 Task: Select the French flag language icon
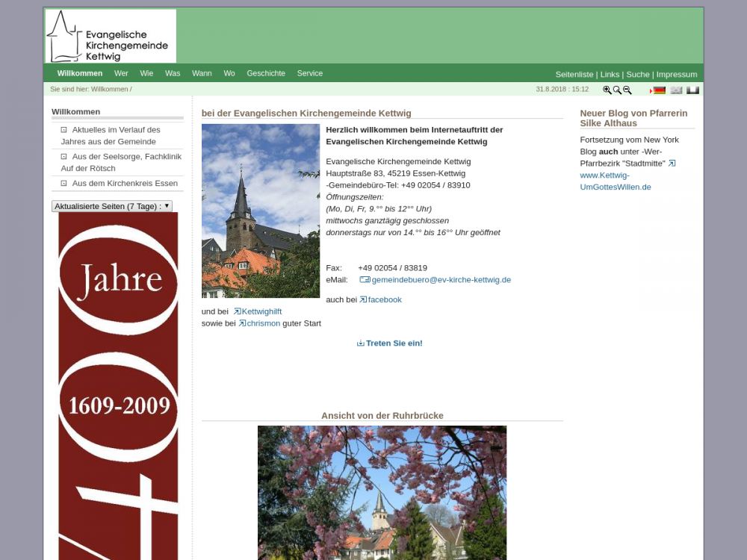tap(693, 90)
